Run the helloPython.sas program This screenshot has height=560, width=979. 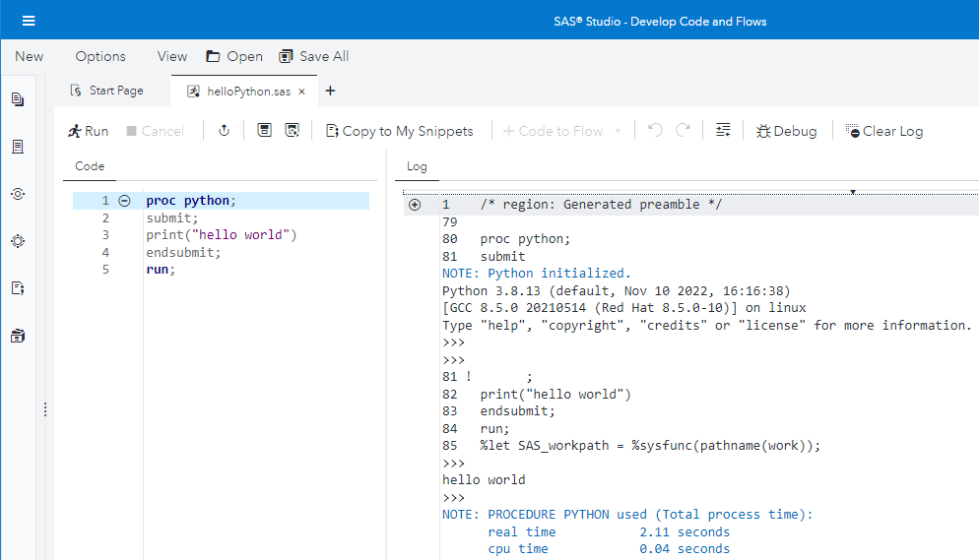[88, 131]
